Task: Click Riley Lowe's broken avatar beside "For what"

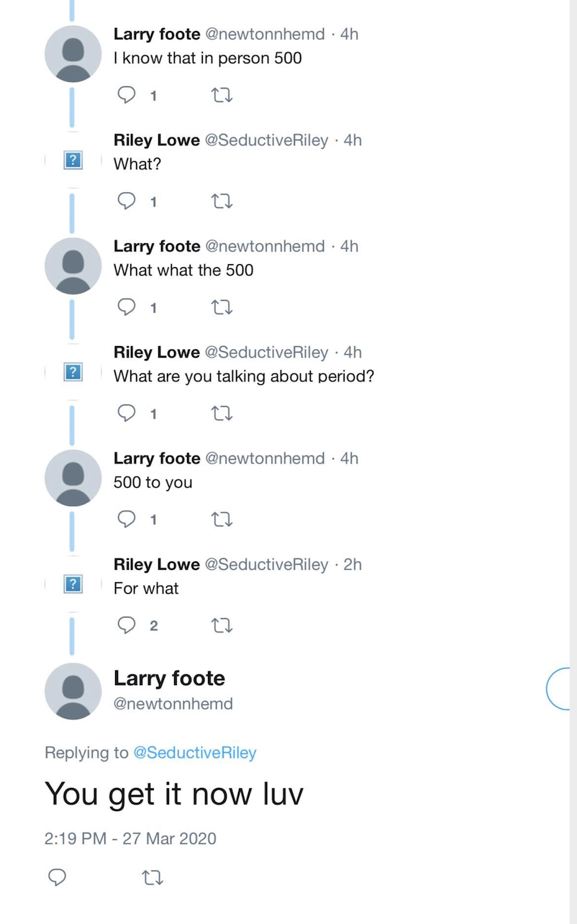Action: (73, 584)
